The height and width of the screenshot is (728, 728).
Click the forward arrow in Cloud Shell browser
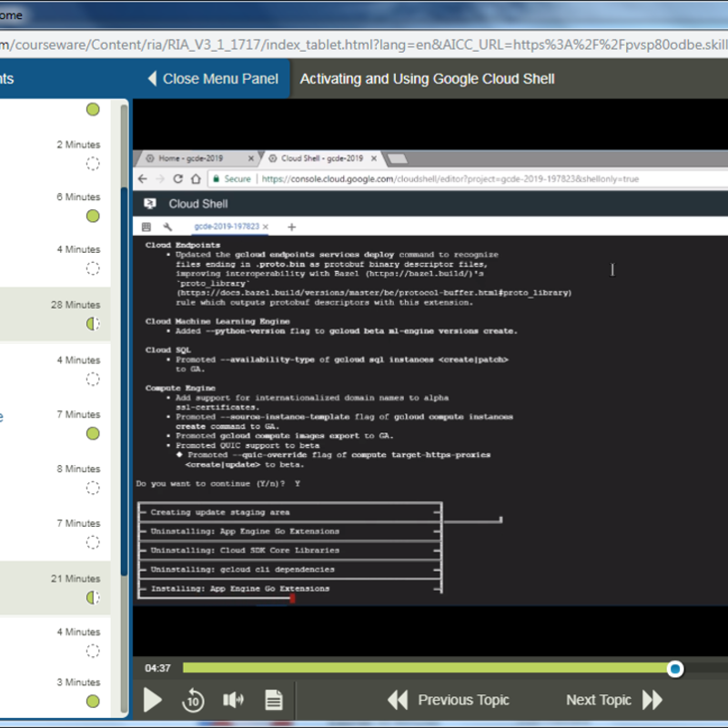160,178
